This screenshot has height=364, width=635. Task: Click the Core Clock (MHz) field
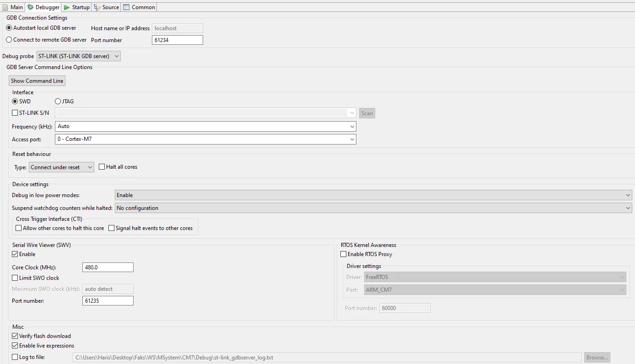click(108, 268)
